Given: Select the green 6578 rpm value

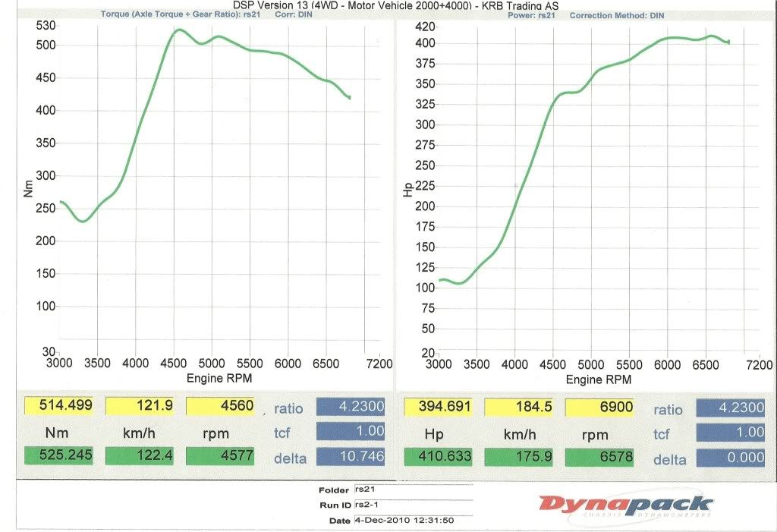Looking at the screenshot, I should click(600, 458).
